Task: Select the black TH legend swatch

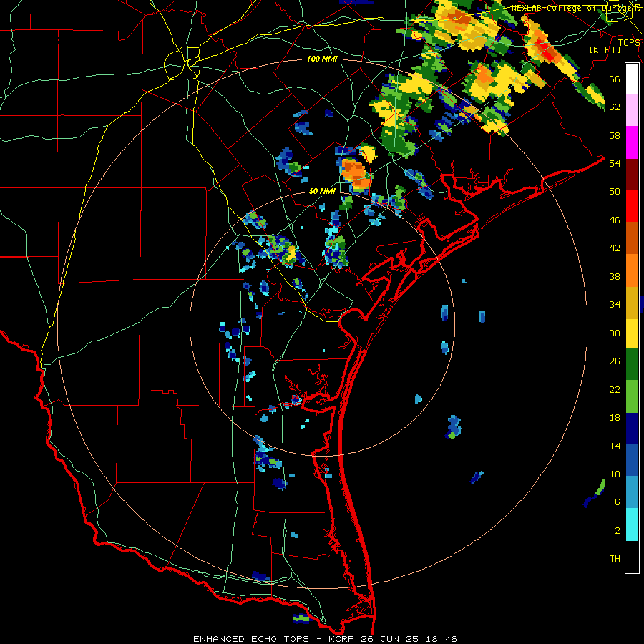Action: pyautogui.click(x=632, y=557)
